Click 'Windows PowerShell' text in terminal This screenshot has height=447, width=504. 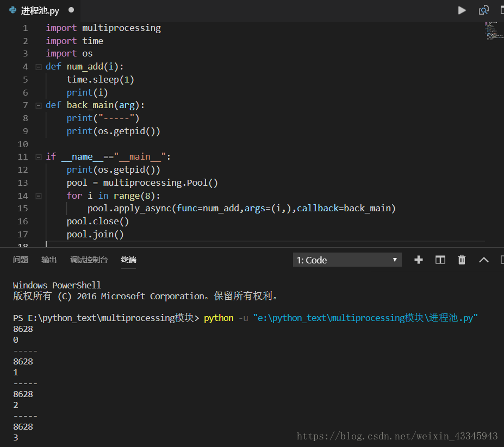(x=57, y=285)
